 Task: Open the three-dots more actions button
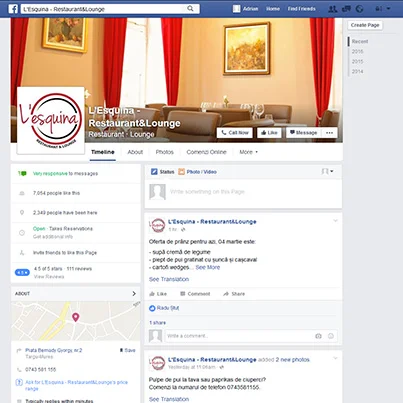coord(329,133)
